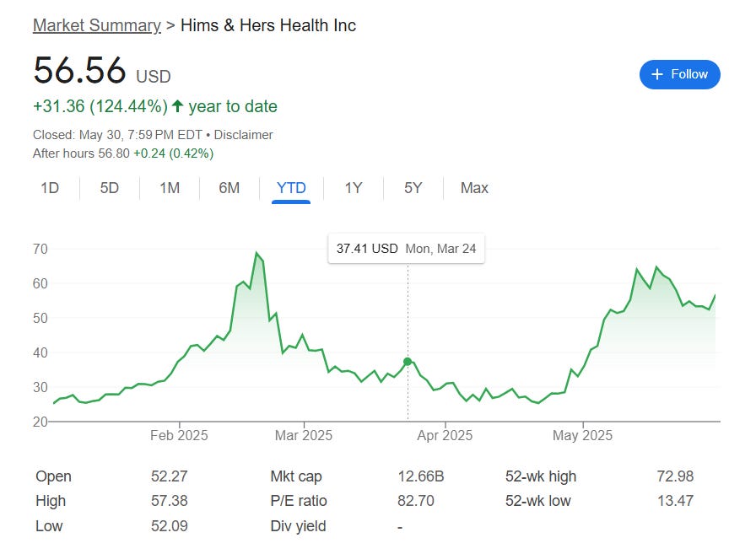756x554 pixels.
Task: Show the Max chart range
Action: point(474,188)
